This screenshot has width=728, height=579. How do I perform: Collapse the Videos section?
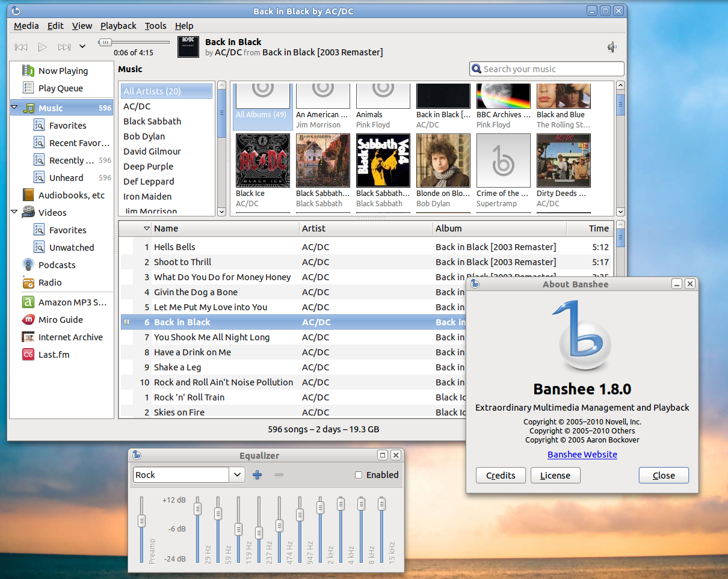[x=13, y=212]
